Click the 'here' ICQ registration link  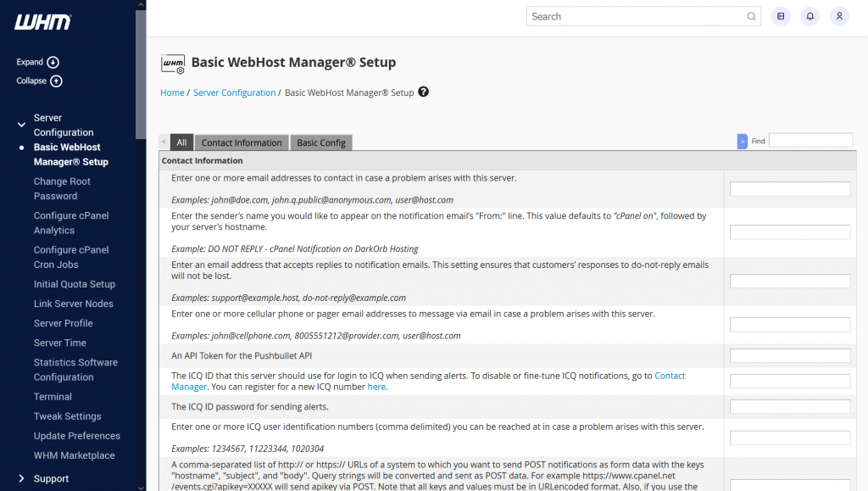coord(376,387)
